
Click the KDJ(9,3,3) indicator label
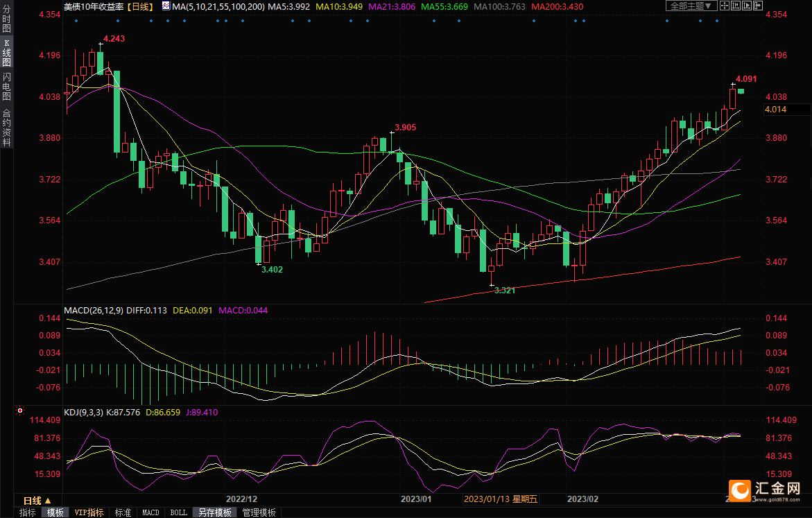point(83,413)
